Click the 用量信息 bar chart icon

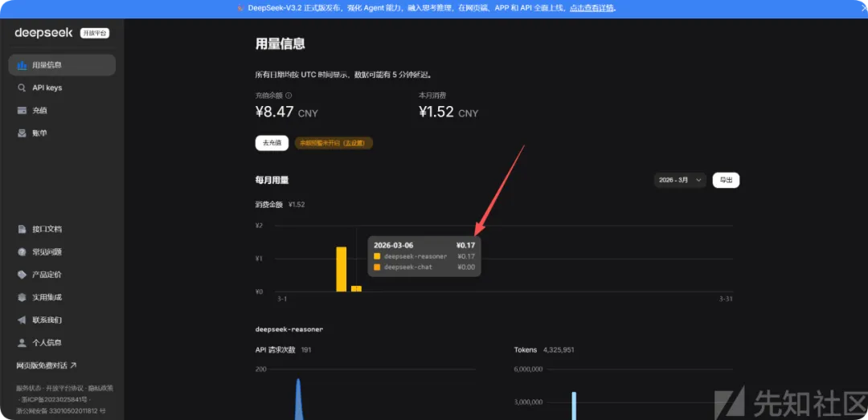coord(23,65)
